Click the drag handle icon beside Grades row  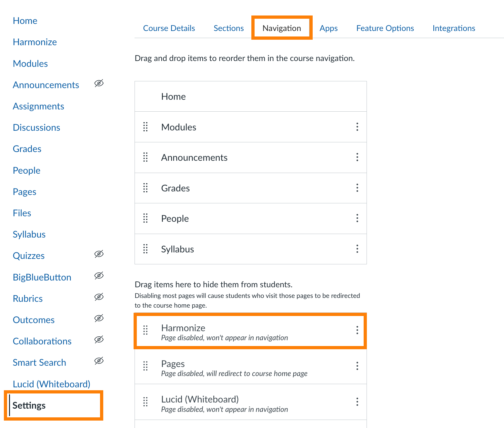[x=146, y=188]
